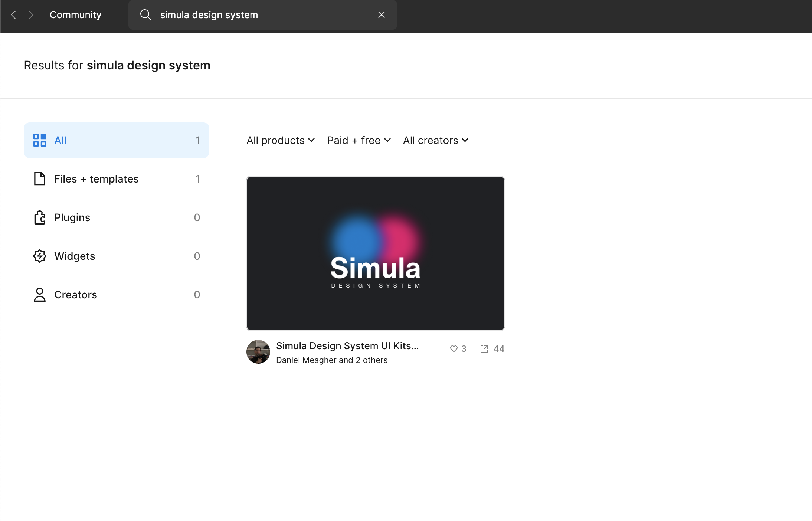This screenshot has width=812, height=521.
Task: Open the All creators dropdown
Action: click(436, 140)
